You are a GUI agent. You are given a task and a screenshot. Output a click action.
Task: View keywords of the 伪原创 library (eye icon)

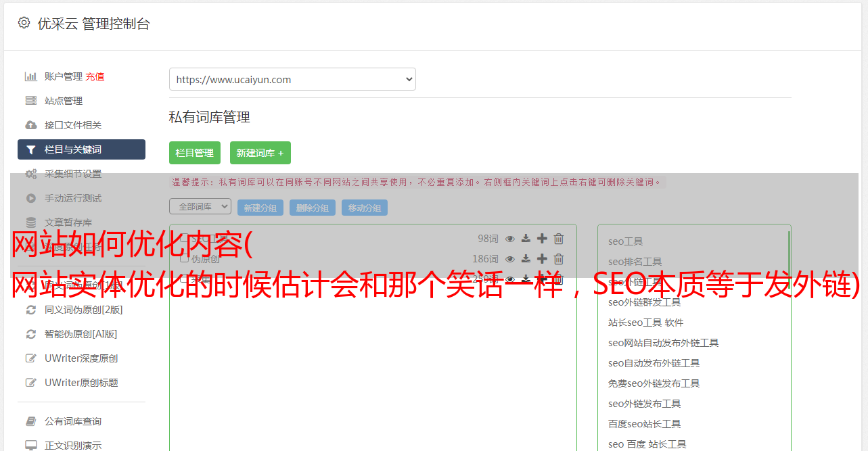(510, 259)
